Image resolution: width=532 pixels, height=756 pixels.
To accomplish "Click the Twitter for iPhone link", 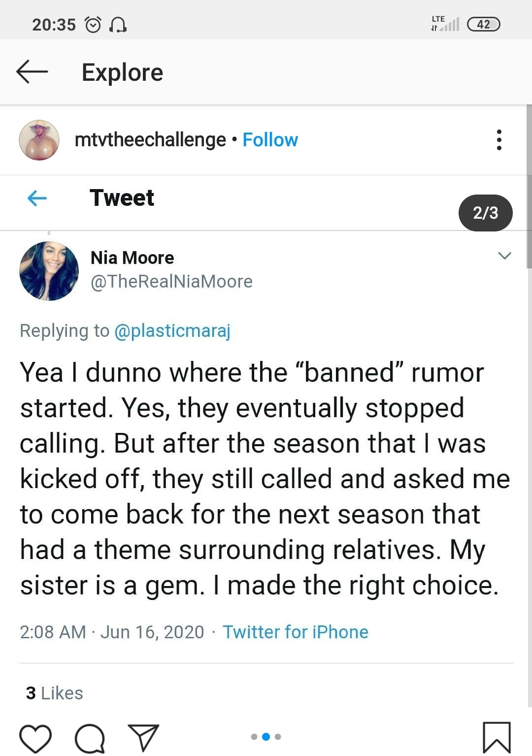I will (296, 632).
